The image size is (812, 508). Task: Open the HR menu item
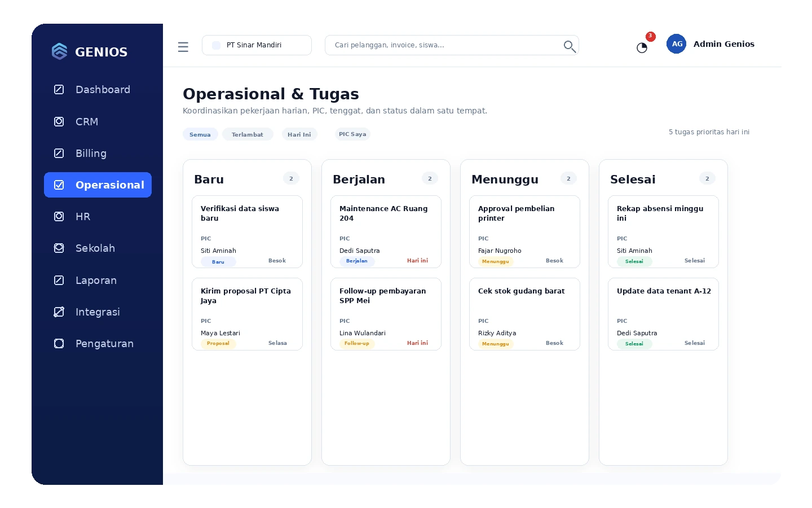pyautogui.click(x=98, y=216)
